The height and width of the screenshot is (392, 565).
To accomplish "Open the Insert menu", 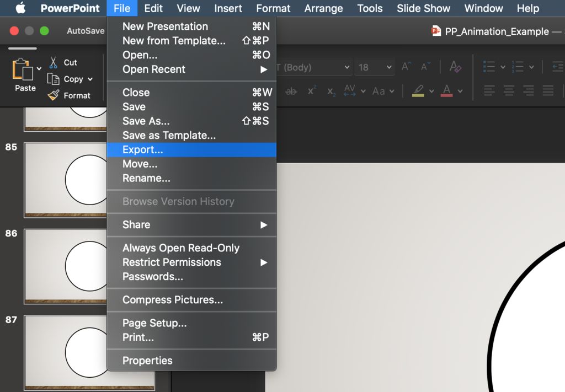I will pos(228,8).
